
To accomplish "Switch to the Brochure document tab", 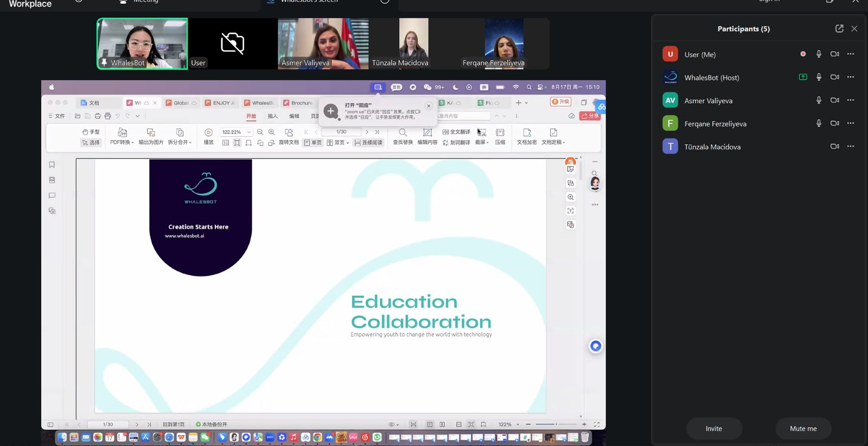I will (298, 103).
